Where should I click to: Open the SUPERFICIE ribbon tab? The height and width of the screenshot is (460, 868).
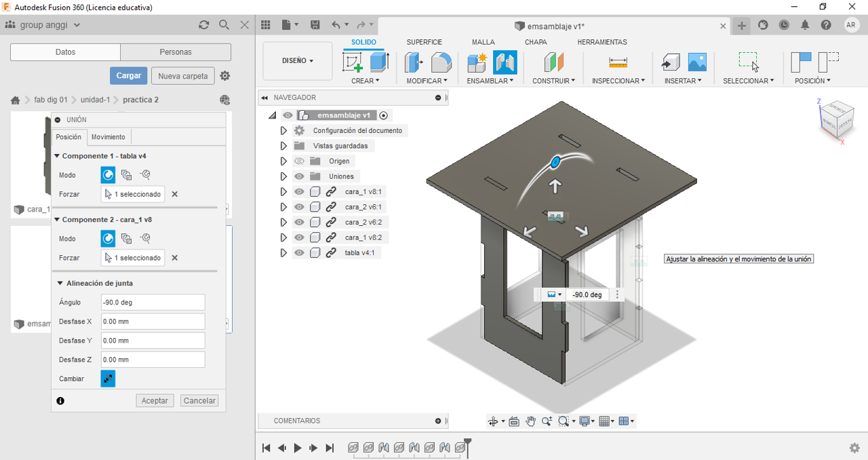click(x=424, y=42)
